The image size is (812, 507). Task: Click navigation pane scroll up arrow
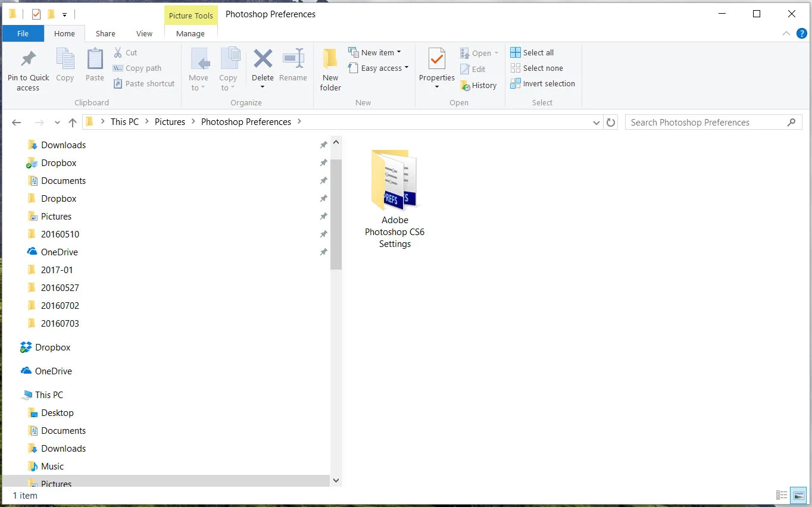pos(336,142)
